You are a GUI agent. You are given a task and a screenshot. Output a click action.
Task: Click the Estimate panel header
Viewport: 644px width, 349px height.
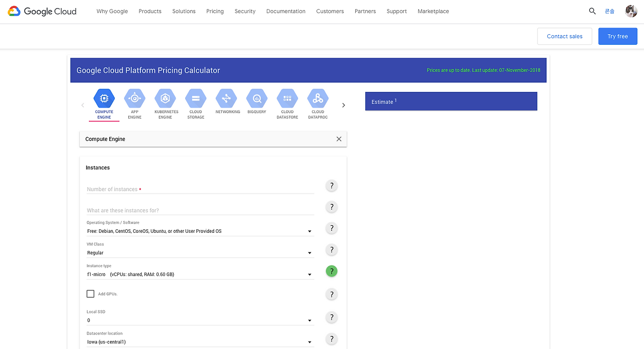pyautogui.click(x=451, y=101)
